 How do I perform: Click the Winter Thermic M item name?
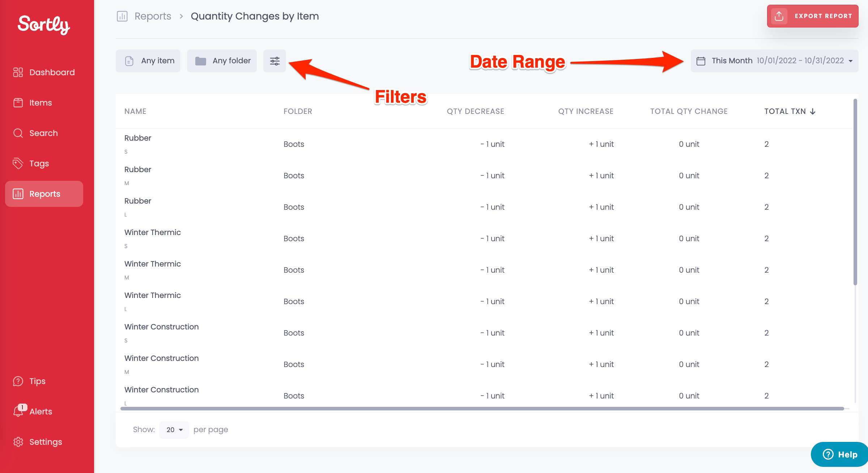pyautogui.click(x=153, y=264)
